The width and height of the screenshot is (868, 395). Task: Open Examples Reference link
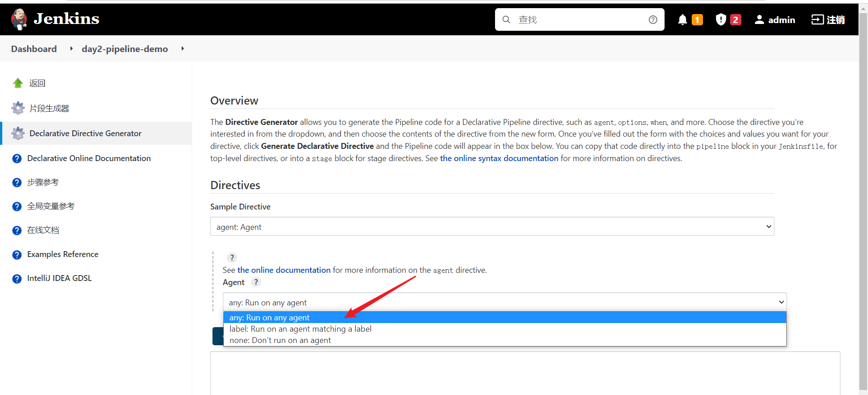63,254
